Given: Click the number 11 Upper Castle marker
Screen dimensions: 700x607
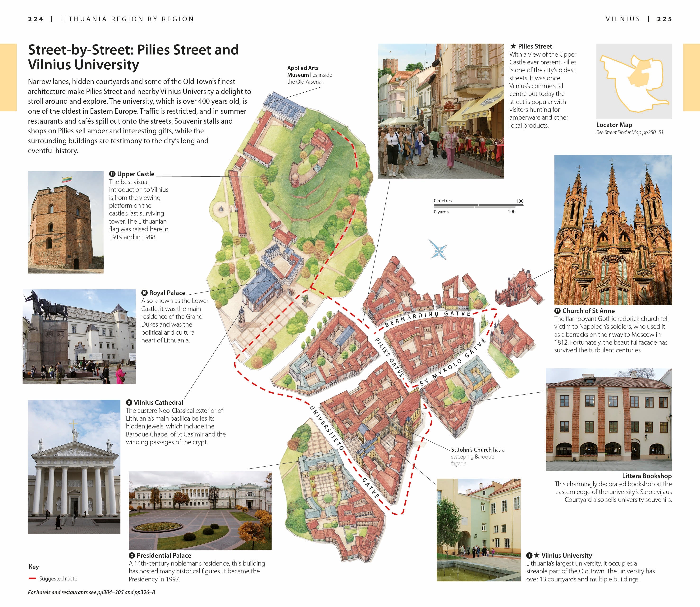Looking at the screenshot, I should (112, 174).
